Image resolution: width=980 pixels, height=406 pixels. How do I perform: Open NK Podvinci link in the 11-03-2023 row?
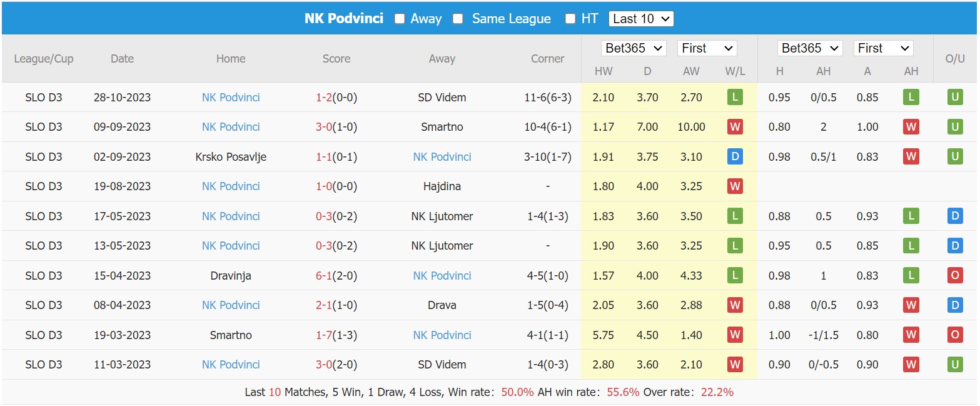pyautogui.click(x=231, y=365)
